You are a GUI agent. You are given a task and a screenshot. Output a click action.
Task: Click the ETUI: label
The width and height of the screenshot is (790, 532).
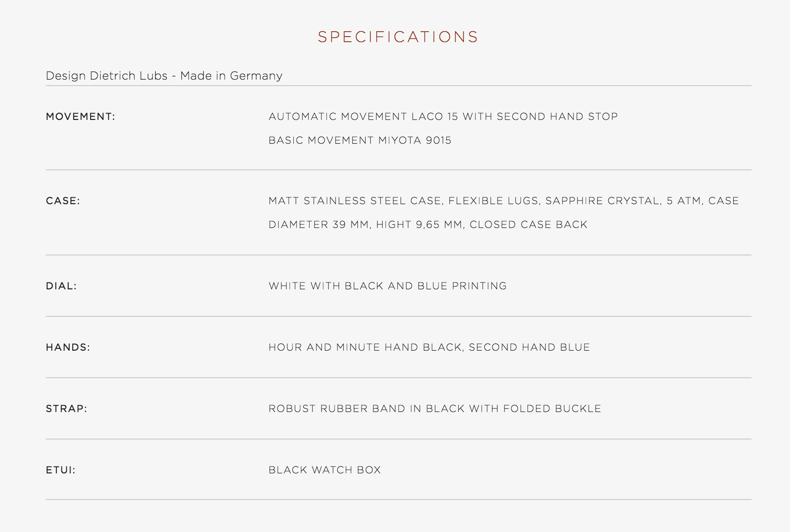60,470
